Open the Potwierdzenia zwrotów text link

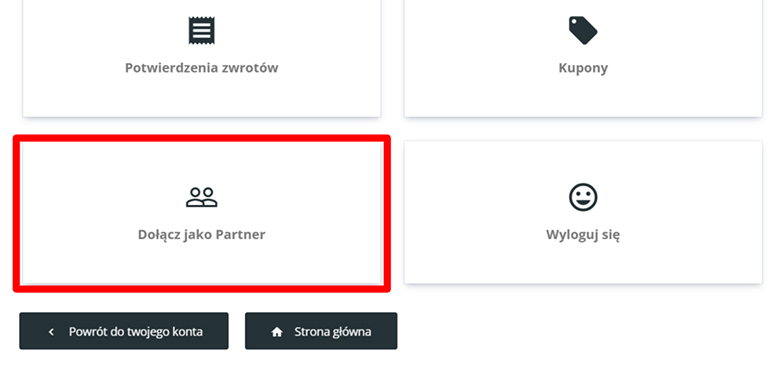pos(202,68)
